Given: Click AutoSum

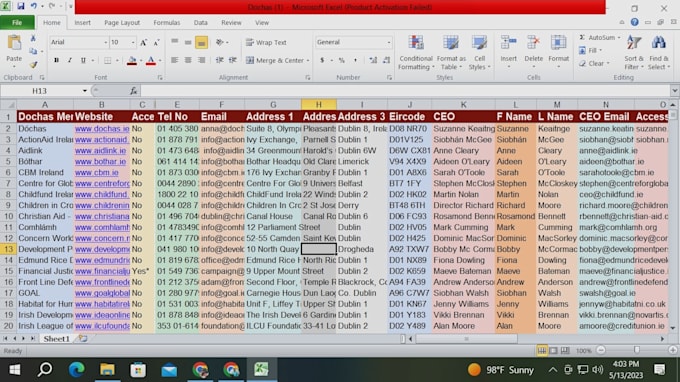Looking at the screenshot, I should 597,38.
